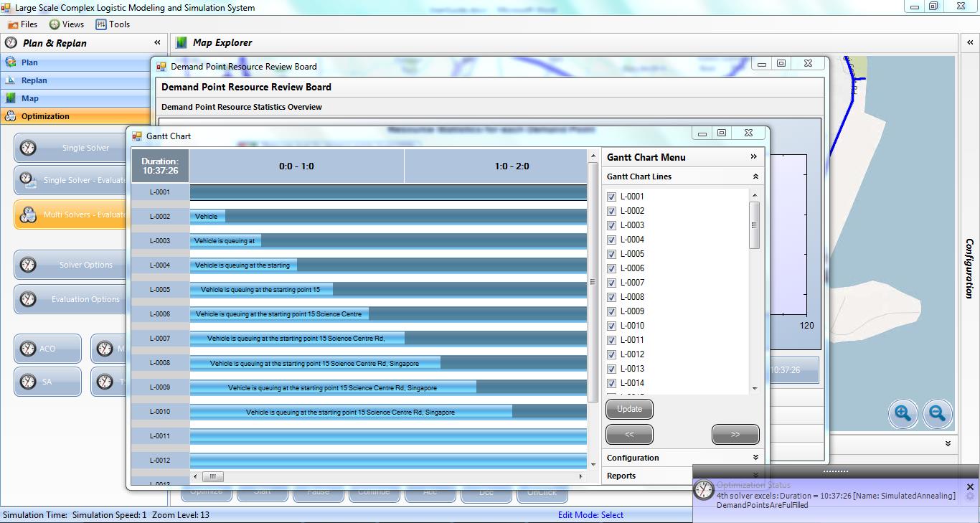Select the Replan item in sidebar

(34, 80)
